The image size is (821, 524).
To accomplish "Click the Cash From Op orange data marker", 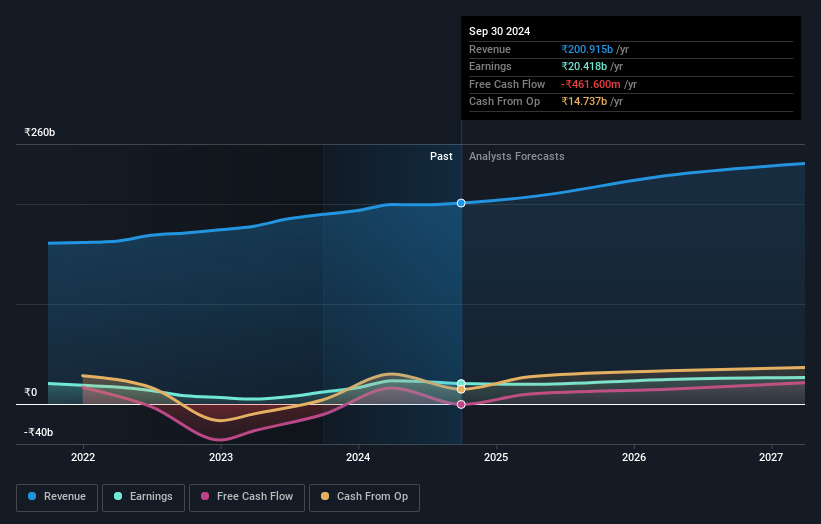I will tap(461, 389).
